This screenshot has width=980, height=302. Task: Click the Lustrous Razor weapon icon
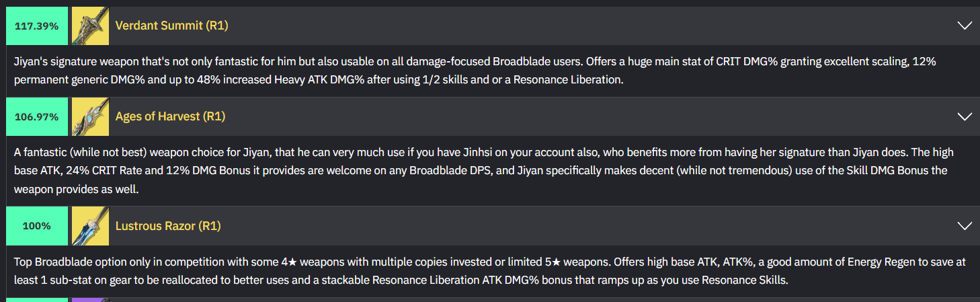tap(90, 225)
